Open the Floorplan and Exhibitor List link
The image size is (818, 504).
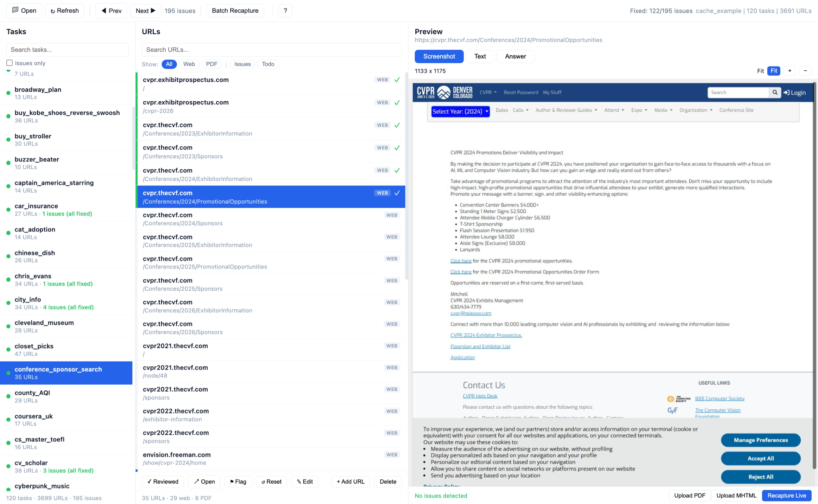coord(480,346)
